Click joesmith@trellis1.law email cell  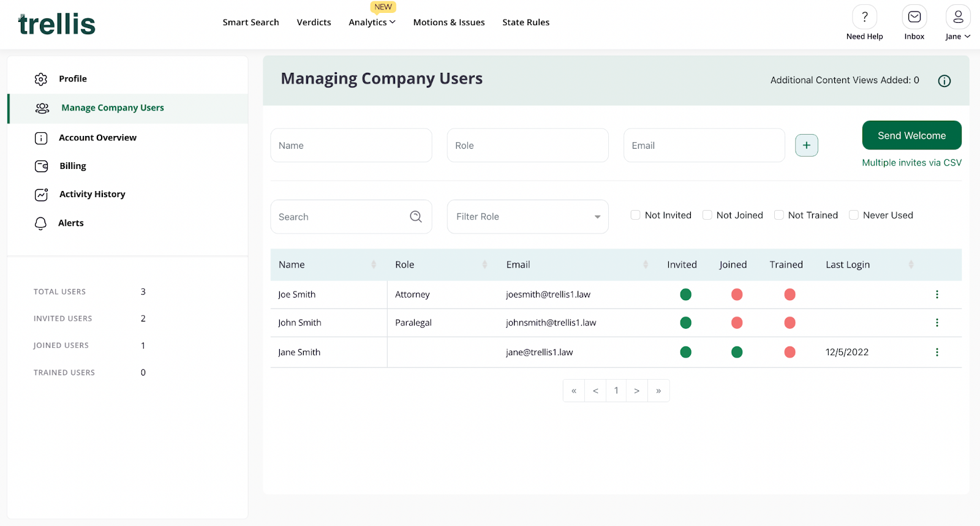point(548,295)
